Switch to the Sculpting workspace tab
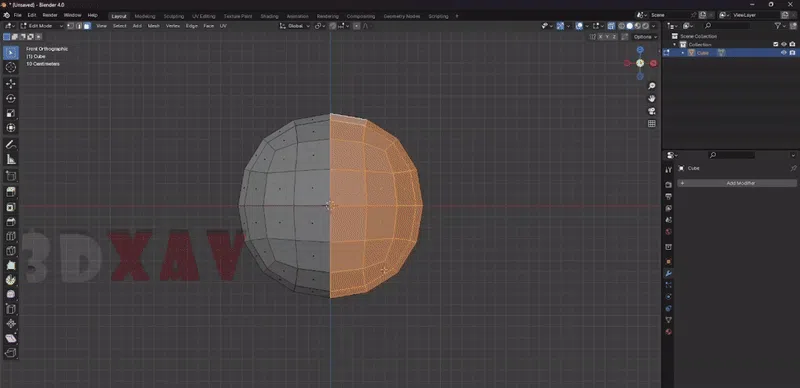The image size is (800, 388). click(x=173, y=16)
